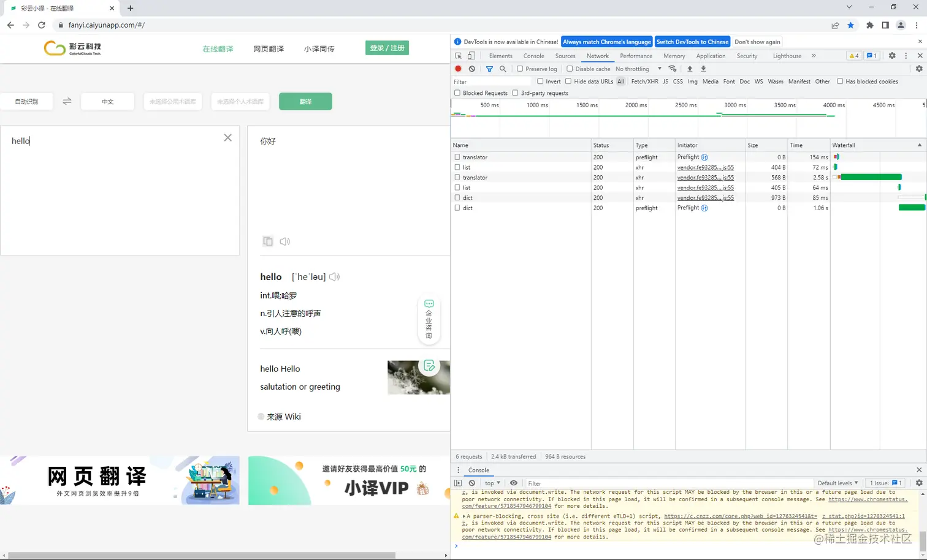Click 登录 / 注册 button
927x560 pixels.
[x=387, y=48]
